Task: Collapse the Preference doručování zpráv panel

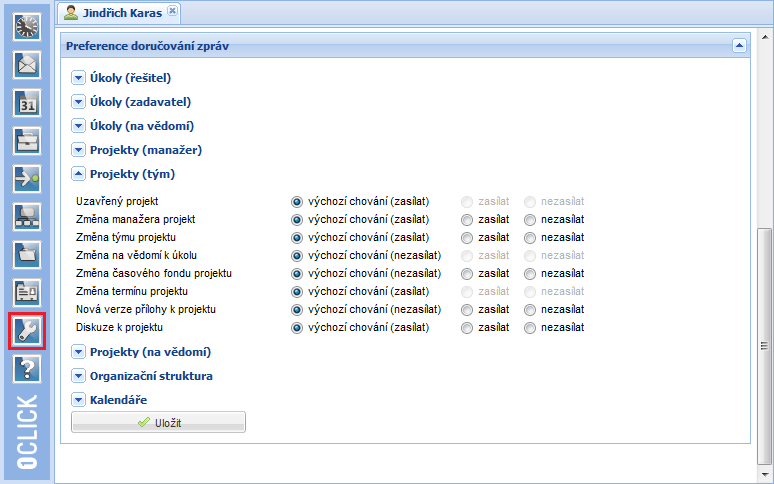Action: pos(738,45)
